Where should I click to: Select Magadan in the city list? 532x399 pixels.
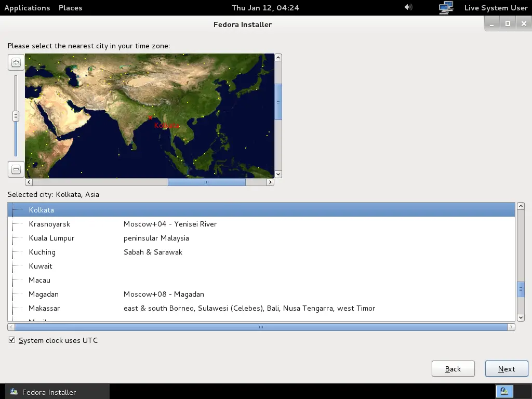point(261,294)
